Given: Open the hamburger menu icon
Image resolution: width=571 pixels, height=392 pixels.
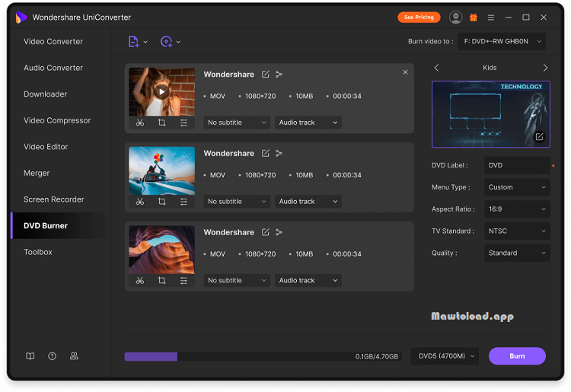Looking at the screenshot, I should [x=491, y=18].
